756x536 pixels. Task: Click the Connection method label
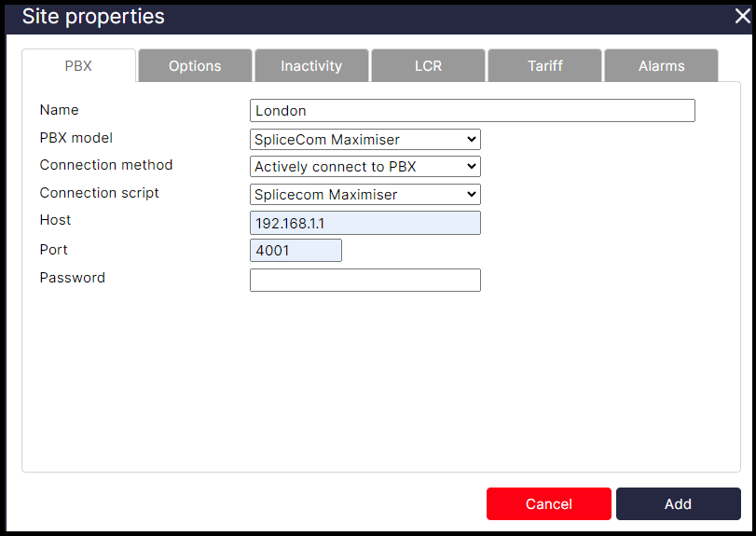coord(106,165)
